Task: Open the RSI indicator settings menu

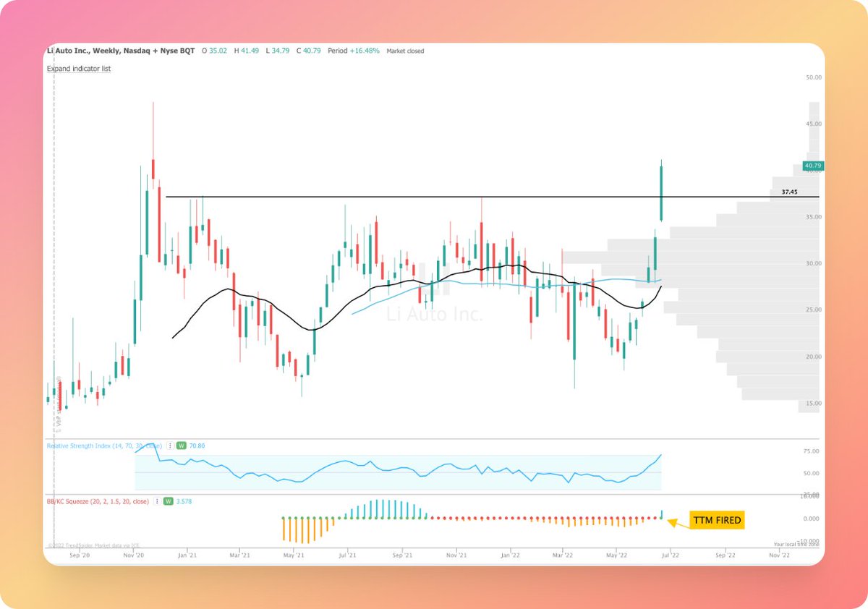Action: click(169, 446)
